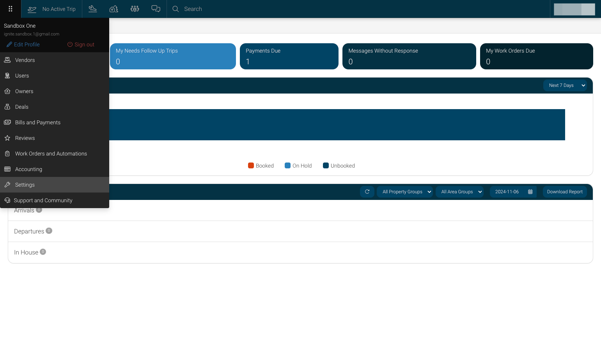Click the Unbooked occupancy chart bar
Viewport: 601px width, 364px height.
[337, 125]
